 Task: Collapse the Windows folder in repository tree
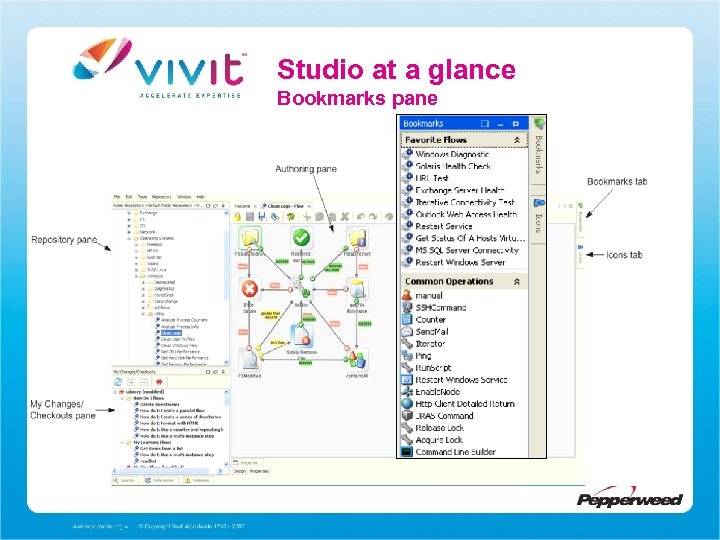click(136, 276)
